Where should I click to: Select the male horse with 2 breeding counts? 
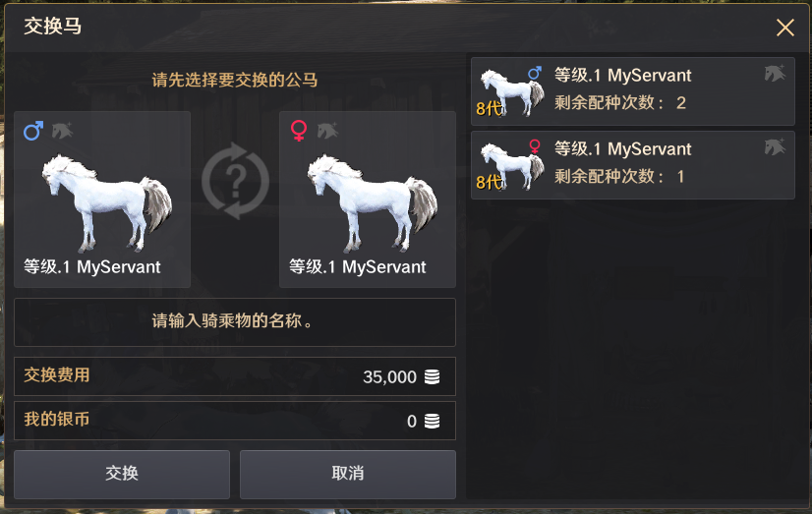633,91
